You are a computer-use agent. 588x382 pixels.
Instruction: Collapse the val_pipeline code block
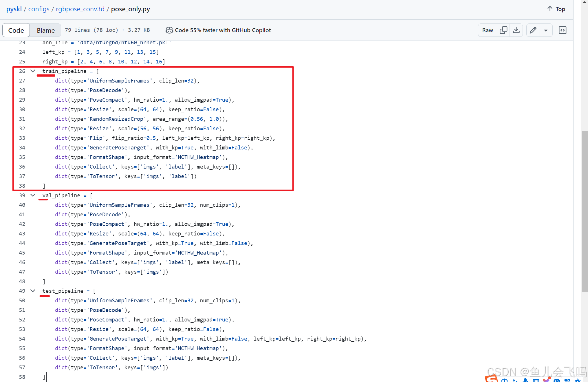pyautogui.click(x=32, y=195)
